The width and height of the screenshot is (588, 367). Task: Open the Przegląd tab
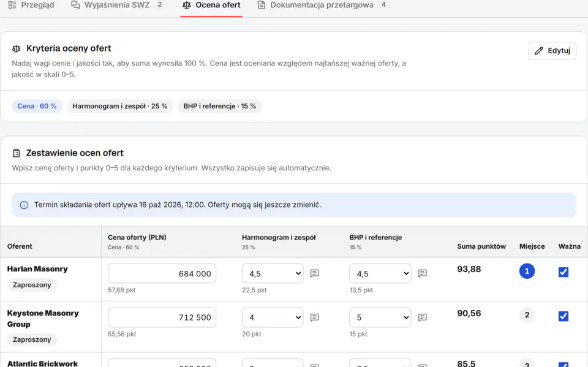point(31,6)
